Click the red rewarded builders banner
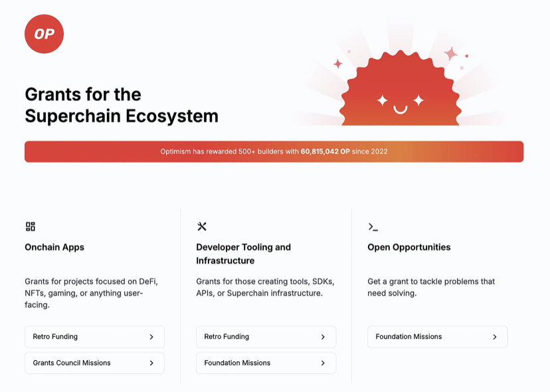The height and width of the screenshot is (392, 550). (274, 151)
